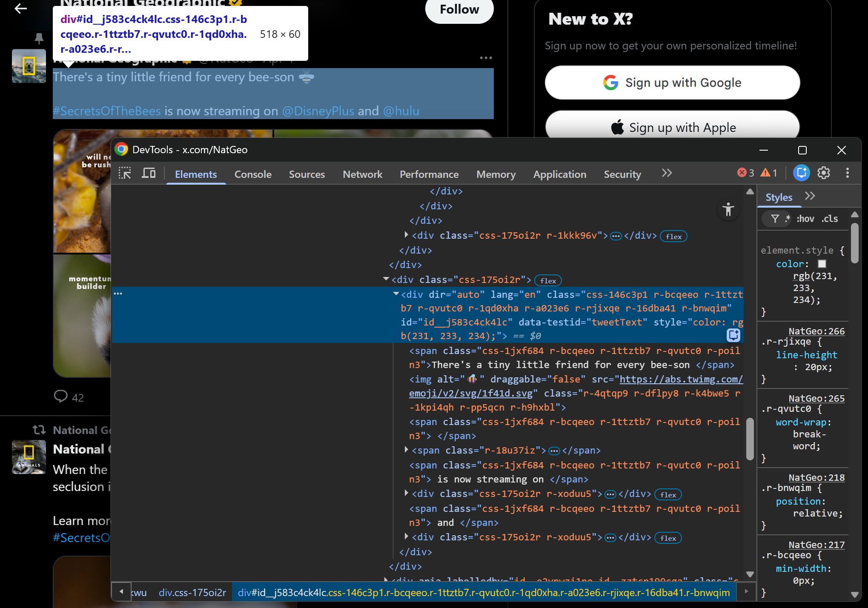Expand the first div r-xoduu5 node
This screenshot has width=868, height=608.
[407, 493]
